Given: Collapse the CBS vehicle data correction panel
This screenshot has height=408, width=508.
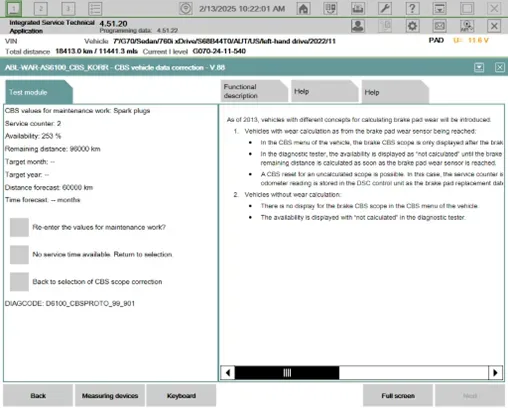Looking at the screenshot, I should coord(479,68).
